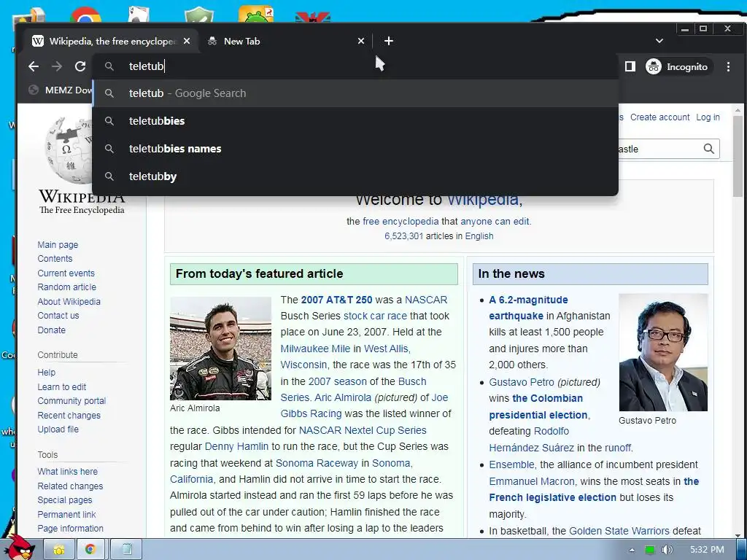Open Angry Birds start button in taskbar
Screen dimensions: 747x560
tap(20, 548)
